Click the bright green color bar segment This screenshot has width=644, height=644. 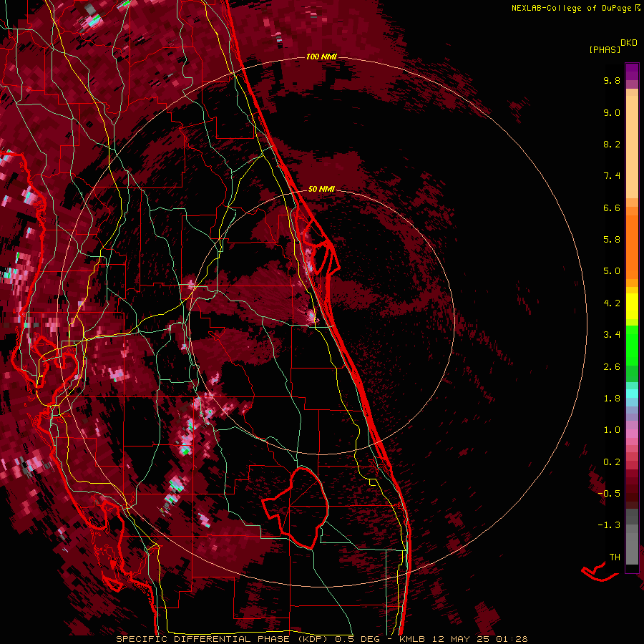pos(632,344)
